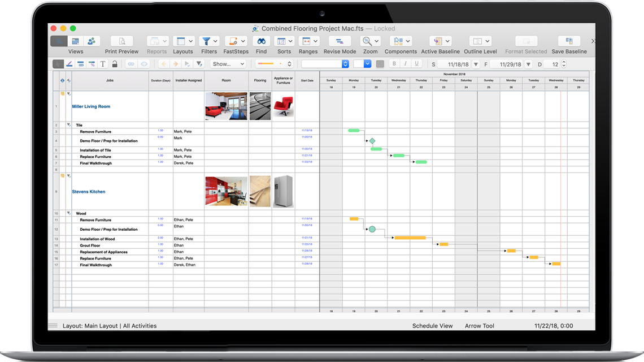Expand the Zoom dropdown arrow
Image resolution: width=644 pixels, height=362 pixels.
[376, 41]
